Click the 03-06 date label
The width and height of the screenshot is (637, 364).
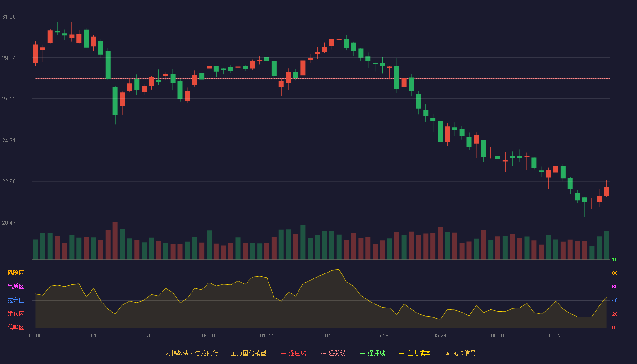pos(35,335)
